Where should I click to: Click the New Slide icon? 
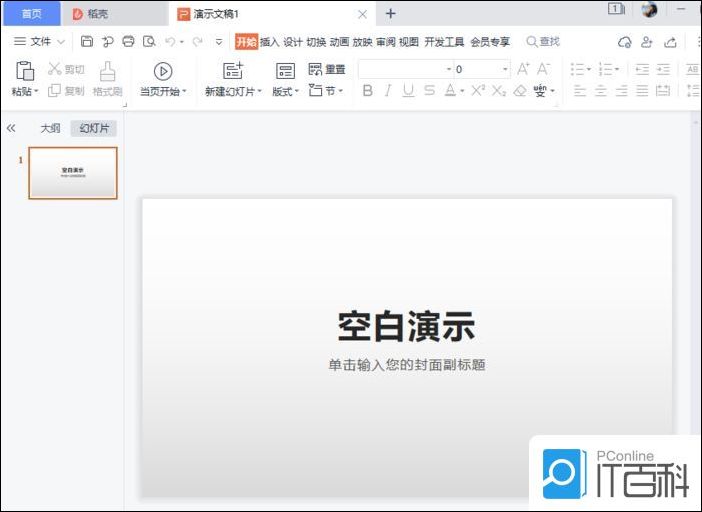pos(233,71)
